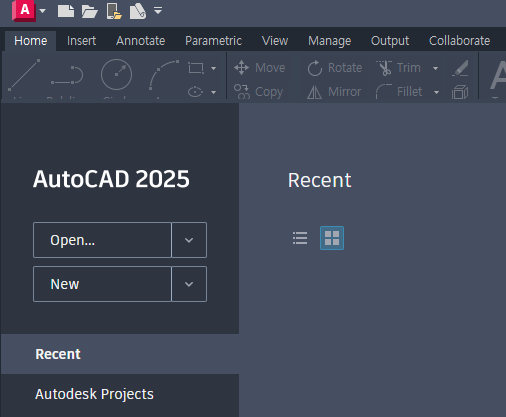This screenshot has width=506, height=417.
Task: Select the Polyline tool
Action: pyautogui.click(x=67, y=75)
